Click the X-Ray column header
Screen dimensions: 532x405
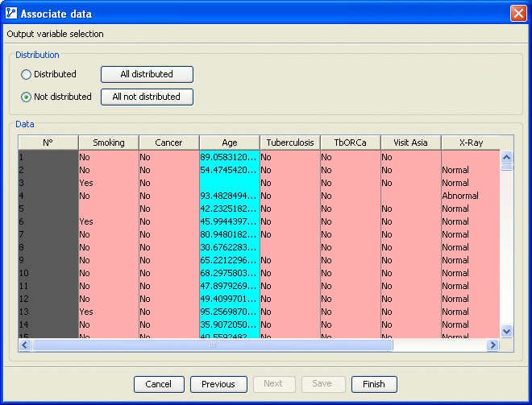470,143
